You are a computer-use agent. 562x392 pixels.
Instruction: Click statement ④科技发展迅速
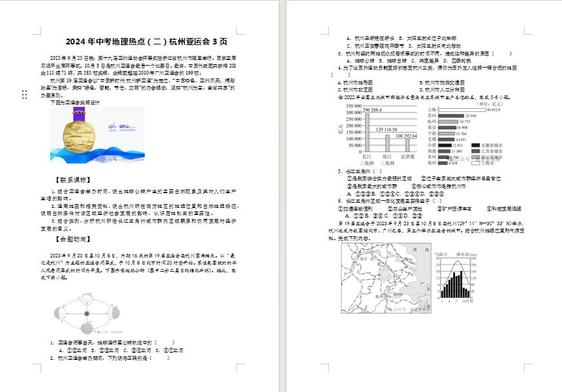(x=504, y=209)
